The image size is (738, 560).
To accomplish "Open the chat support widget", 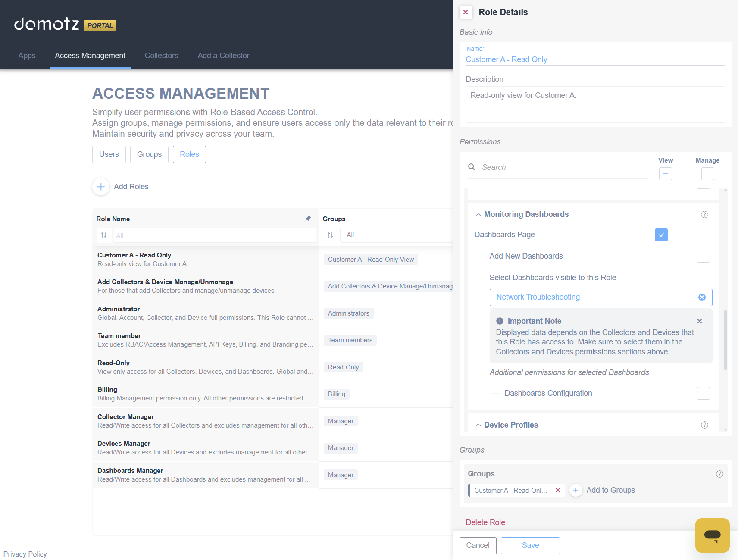I will click(712, 535).
